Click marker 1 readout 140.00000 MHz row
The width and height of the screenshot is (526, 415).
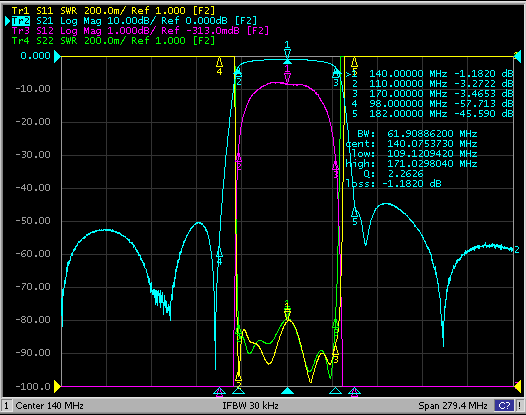pos(432,73)
